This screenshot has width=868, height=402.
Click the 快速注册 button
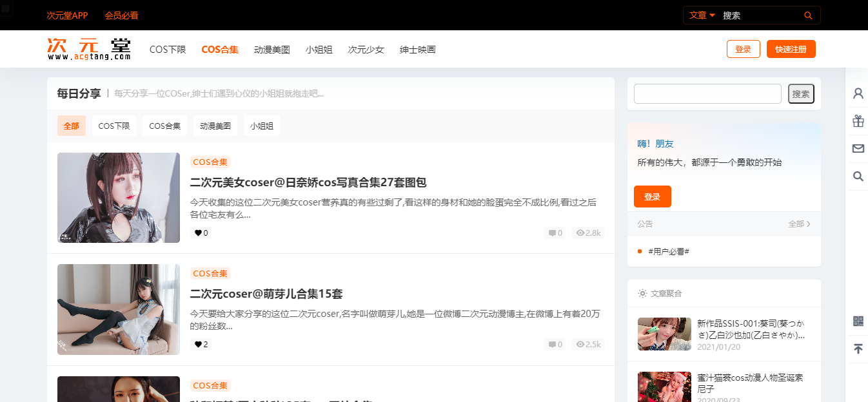click(x=791, y=49)
